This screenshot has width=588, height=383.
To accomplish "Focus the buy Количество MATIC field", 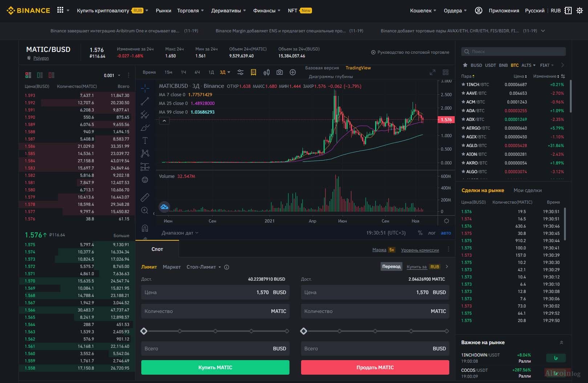I will point(215,311).
